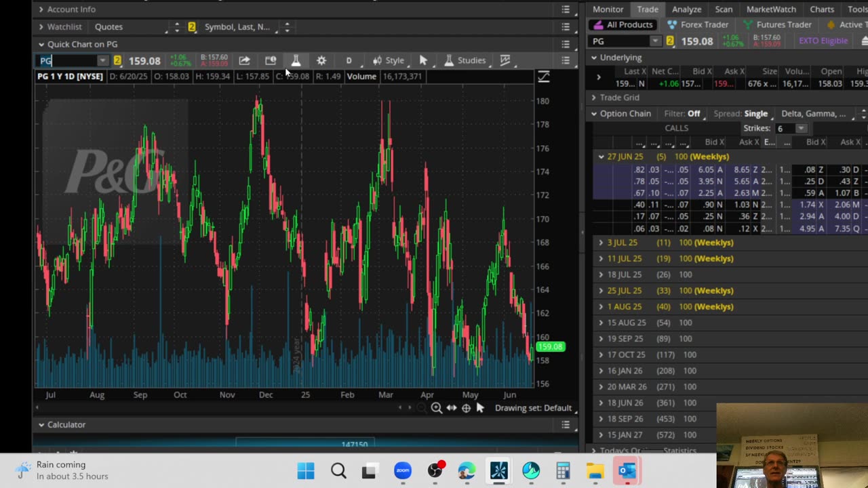Image resolution: width=868 pixels, height=488 pixels.
Task: Switch to the Analyze tab
Action: coord(686,9)
